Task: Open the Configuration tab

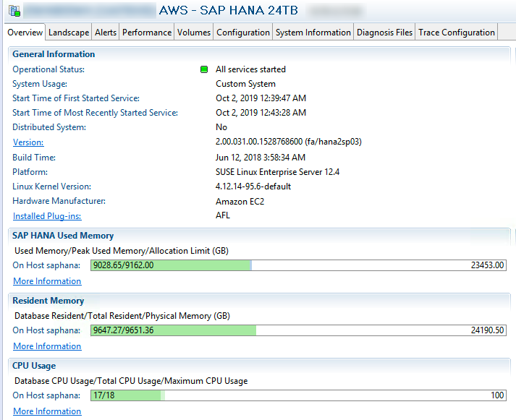Action: click(x=243, y=33)
